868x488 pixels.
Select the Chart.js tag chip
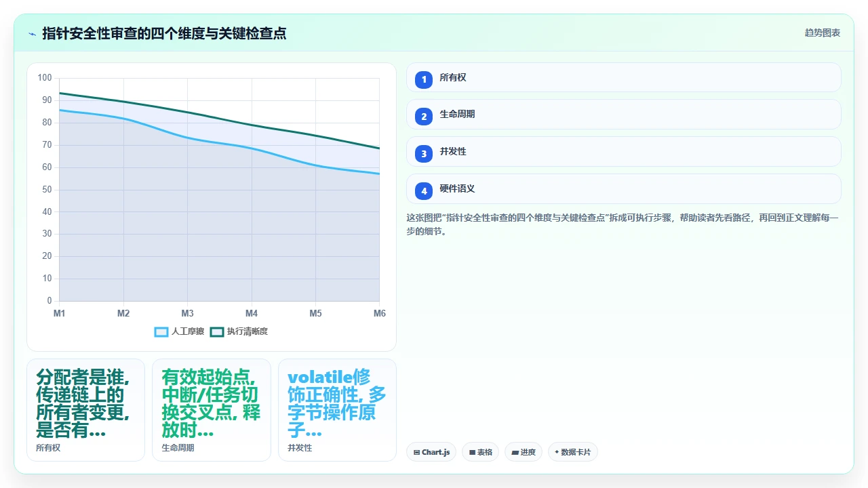click(x=431, y=452)
